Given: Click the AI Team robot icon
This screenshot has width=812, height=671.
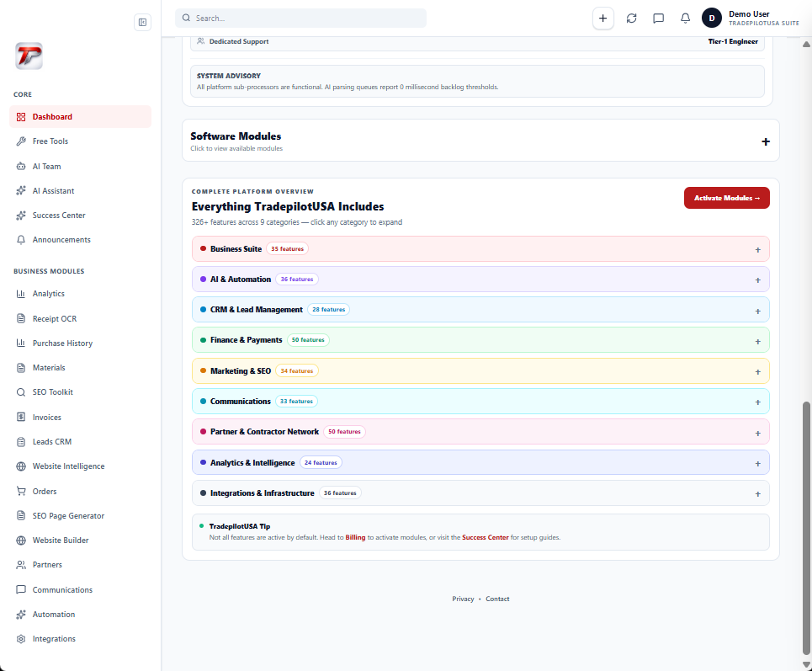Looking at the screenshot, I should [x=21, y=167].
